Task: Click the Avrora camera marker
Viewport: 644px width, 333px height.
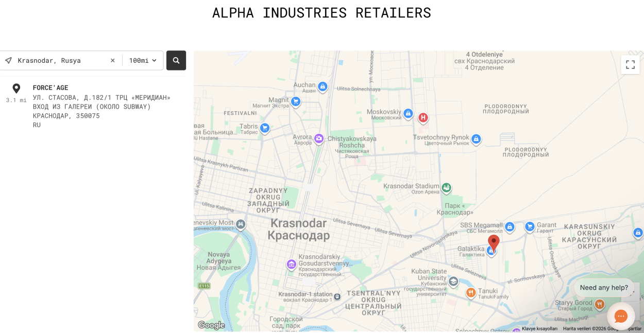Action: point(319,138)
